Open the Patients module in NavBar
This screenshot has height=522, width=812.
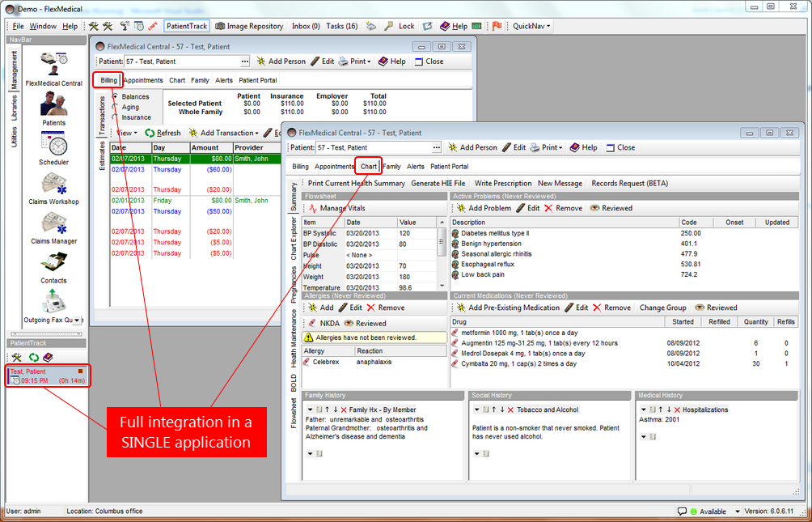point(54,108)
